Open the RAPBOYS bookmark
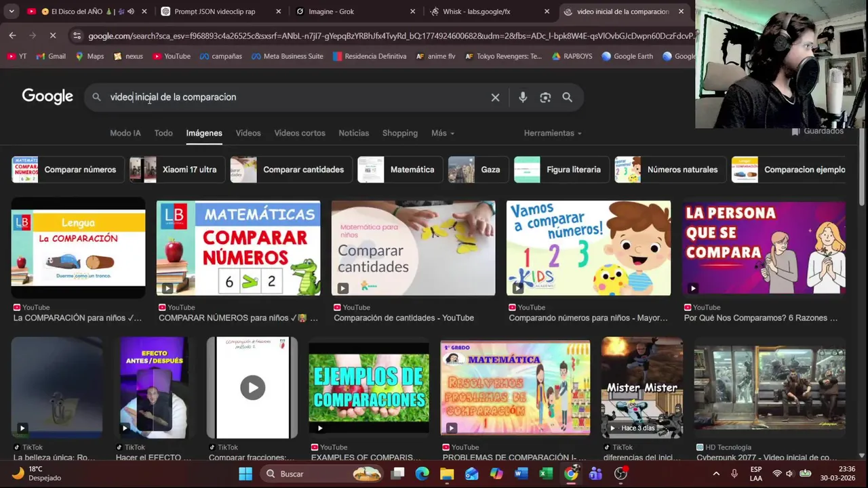The image size is (868, 488). click(x=572, y=56)
